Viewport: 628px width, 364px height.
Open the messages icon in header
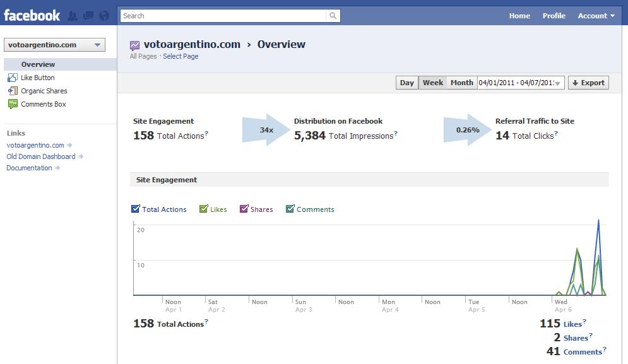88,16
